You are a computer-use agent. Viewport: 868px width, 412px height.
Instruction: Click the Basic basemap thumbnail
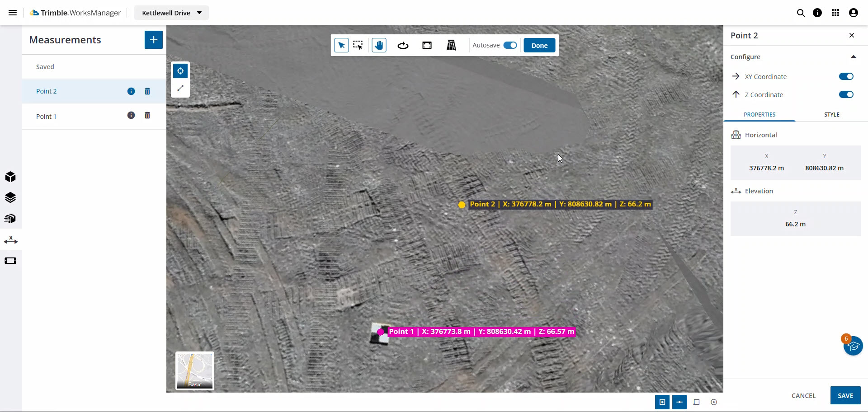195,370
